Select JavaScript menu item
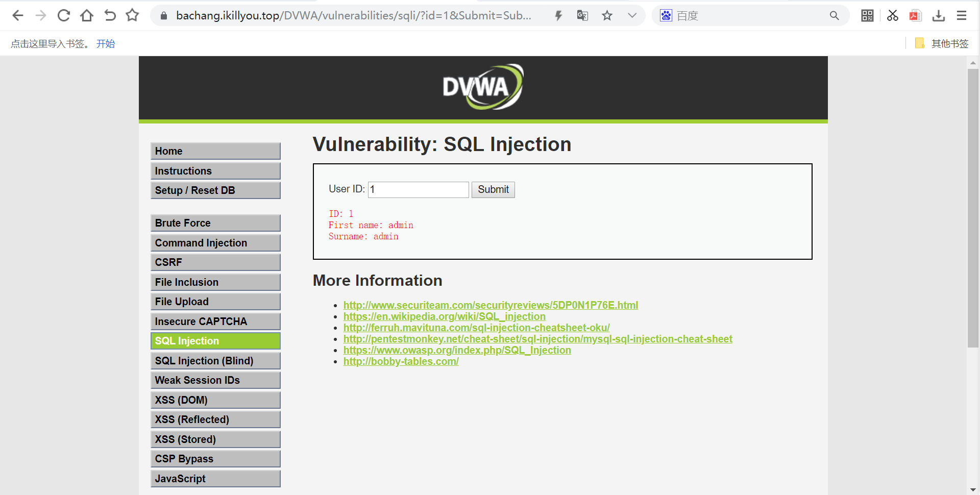Viewport: 980px width, 495px height. (215, 479)
